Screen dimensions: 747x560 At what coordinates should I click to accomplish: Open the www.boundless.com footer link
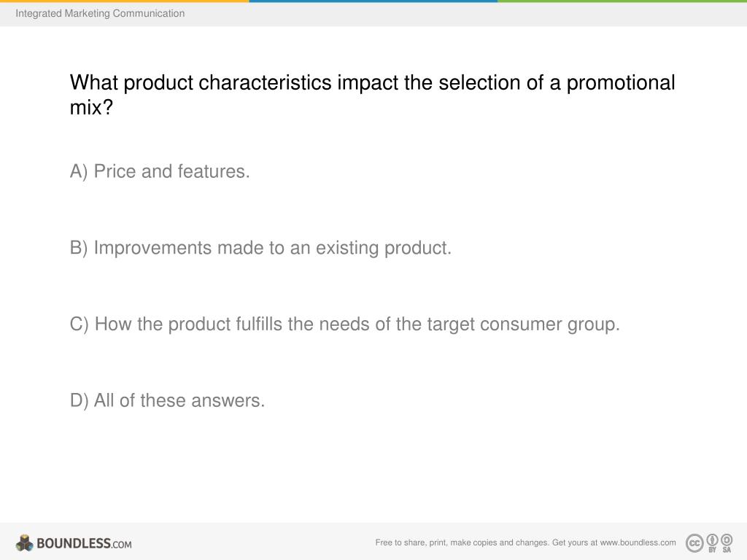pos(638,542)
